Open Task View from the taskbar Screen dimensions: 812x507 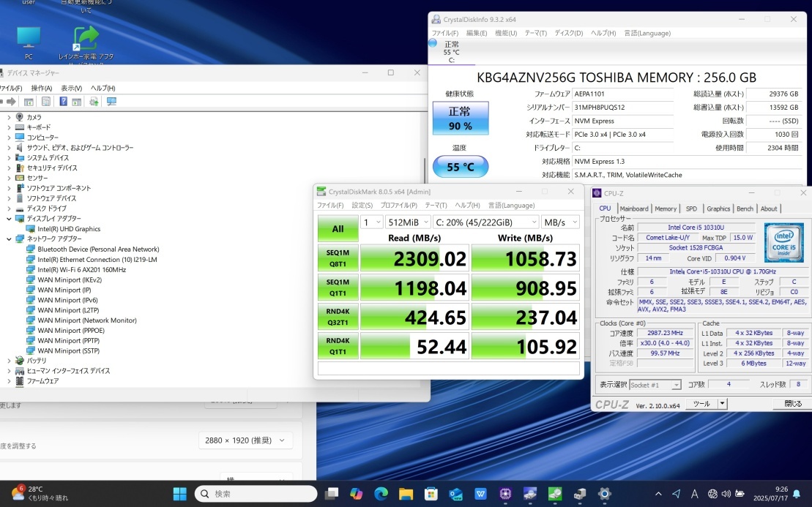pos(332,494)
